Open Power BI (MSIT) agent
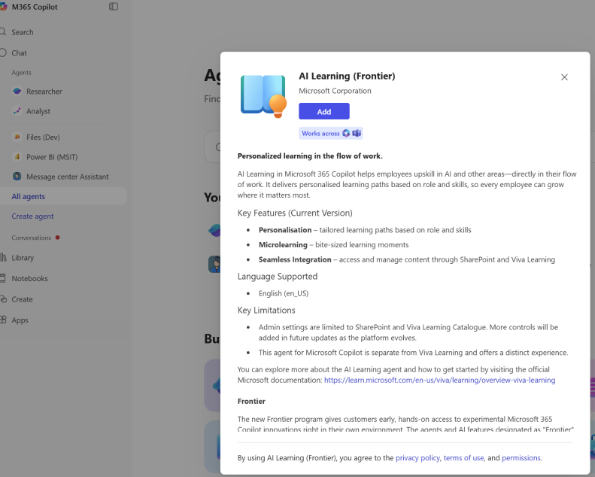Screen dimensions: 595x477 point(52,157)
